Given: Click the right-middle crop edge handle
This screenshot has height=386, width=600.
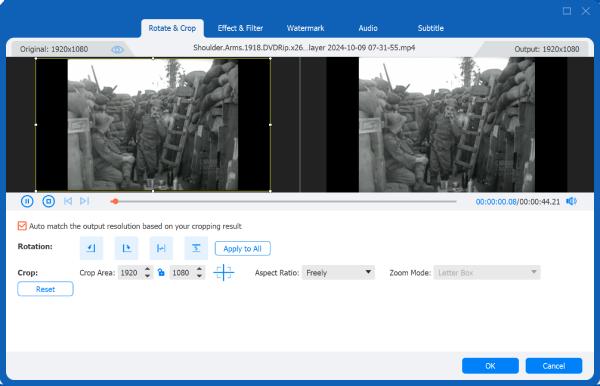Looking at the screenshot, I should [x=271, y=125].
